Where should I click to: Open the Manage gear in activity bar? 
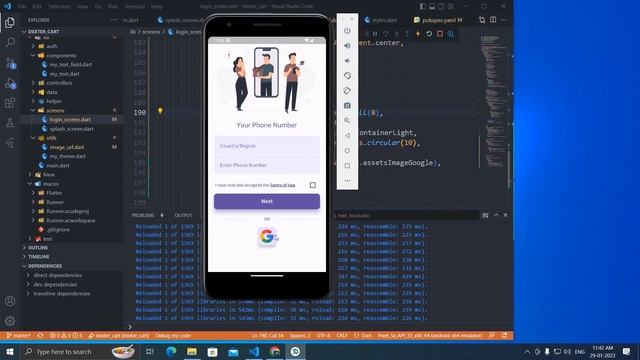coord(10,321)
